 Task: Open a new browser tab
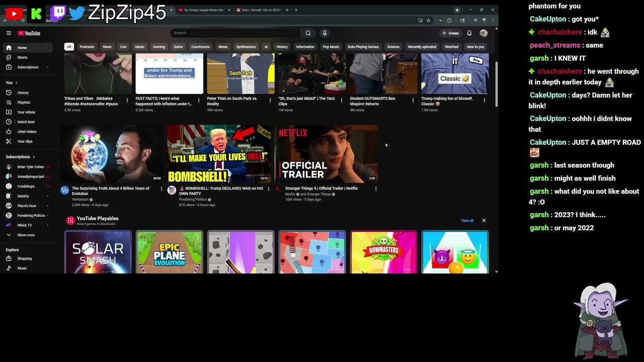coord(296,10)
